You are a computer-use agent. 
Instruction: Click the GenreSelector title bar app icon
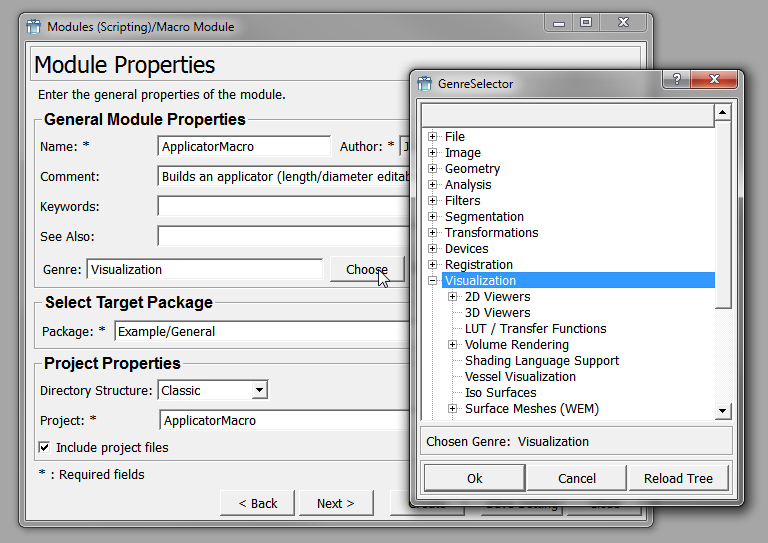point(425,84)
